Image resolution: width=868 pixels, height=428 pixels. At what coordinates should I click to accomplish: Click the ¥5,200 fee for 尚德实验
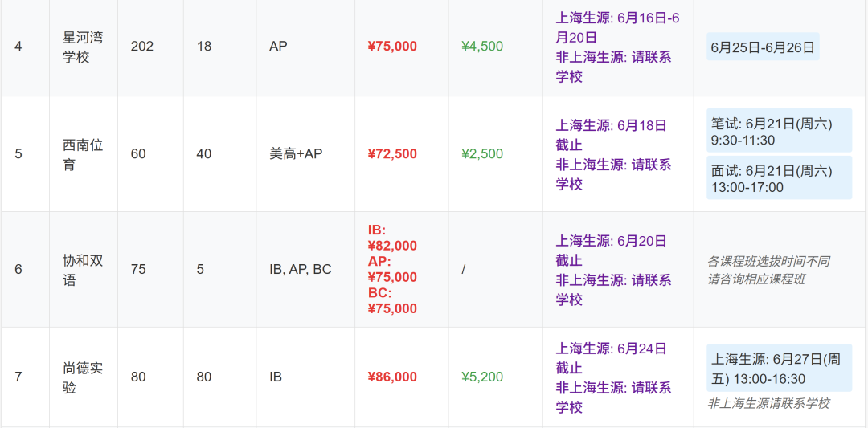(482, 377)
